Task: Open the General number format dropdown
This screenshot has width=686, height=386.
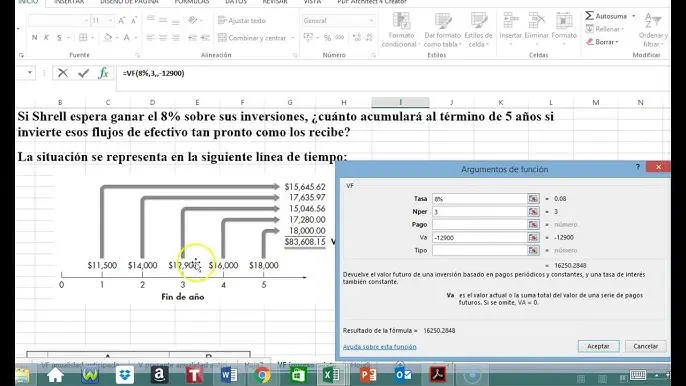Action: pyautogui.click(x=371, y=21)
